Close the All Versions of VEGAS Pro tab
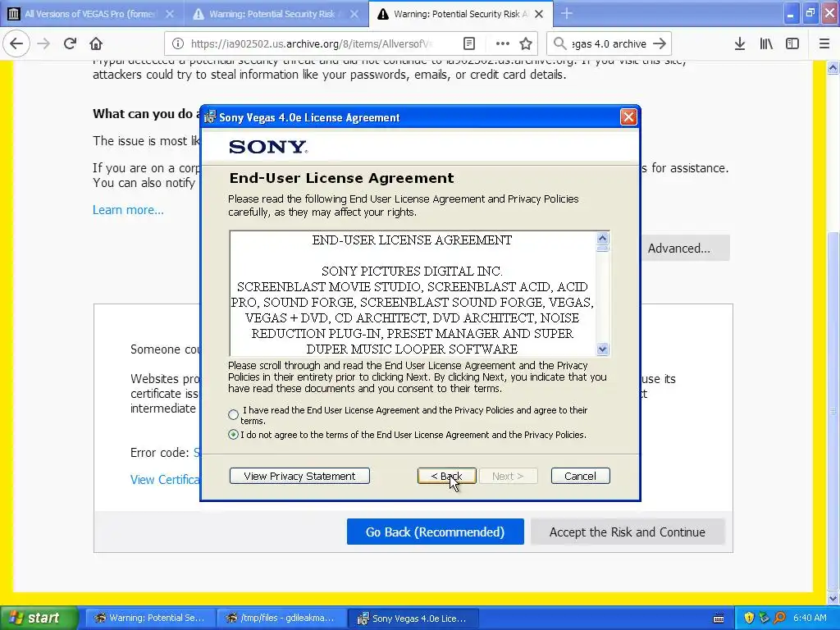Image resolution: width=840 pixels, height=630 pixels. coord(169,14)
